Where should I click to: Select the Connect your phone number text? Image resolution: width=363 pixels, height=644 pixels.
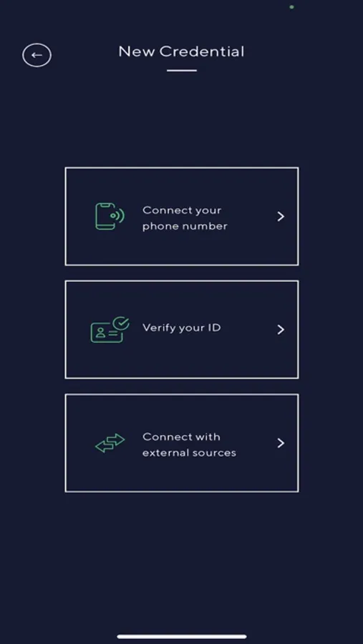(x=185, y=218)
